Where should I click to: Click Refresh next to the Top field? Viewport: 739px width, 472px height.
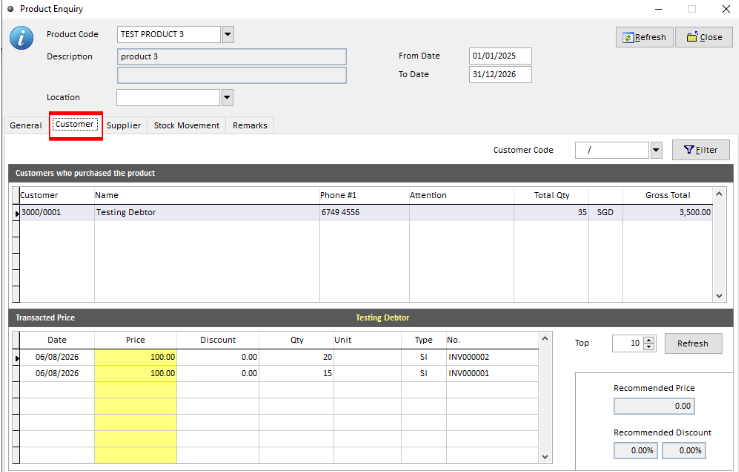(x=693, y=343)
